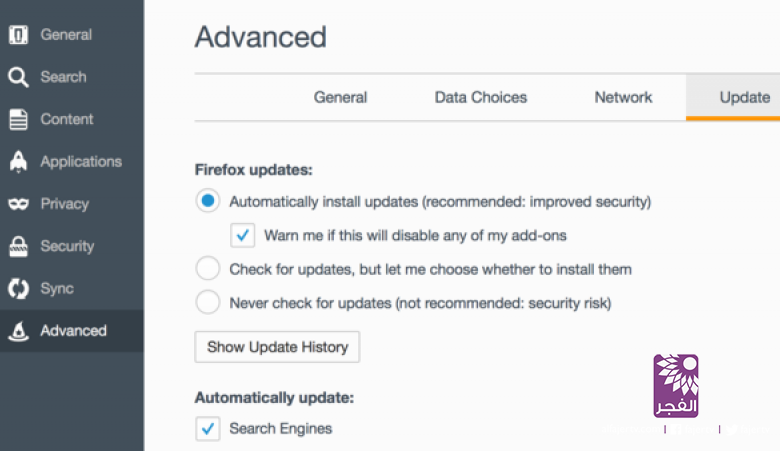Click the Sync arrows icon
This screenshot has height=451, width=780.
click(17, 289)
